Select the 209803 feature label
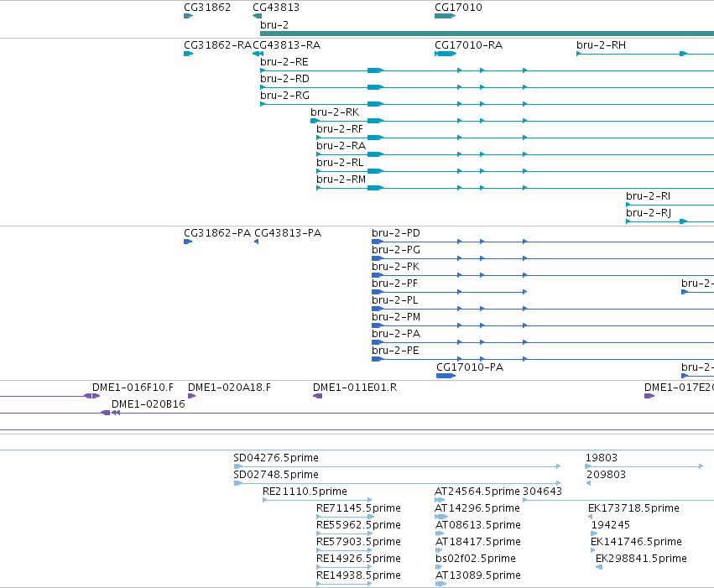 pos(606,475)
